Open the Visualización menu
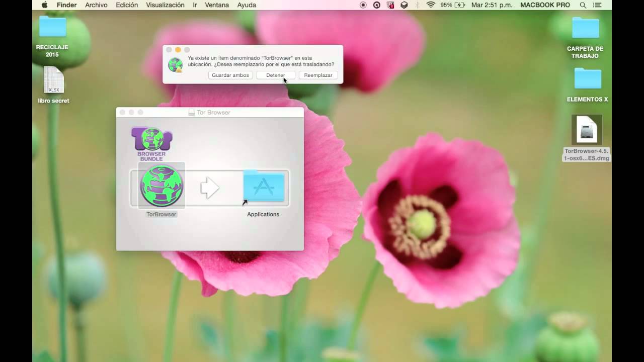Viewport: 644px width, 362px height. tap(165, 5)
